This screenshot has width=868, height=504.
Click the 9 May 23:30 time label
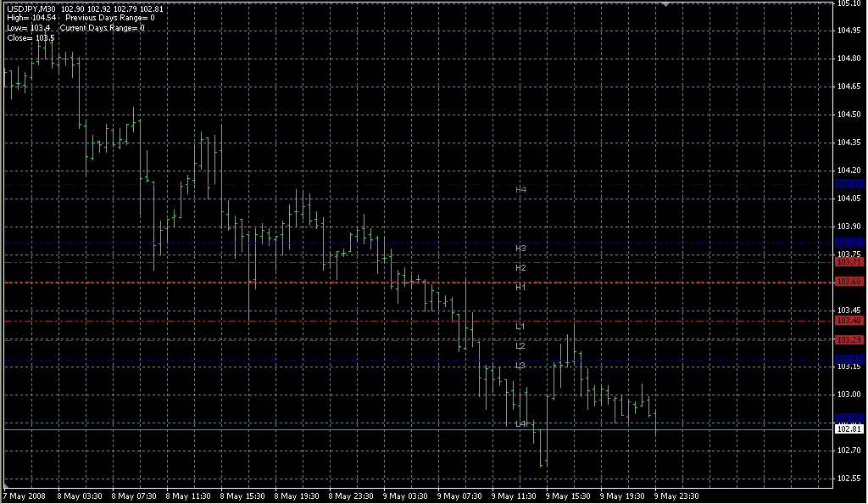point(675,496)
